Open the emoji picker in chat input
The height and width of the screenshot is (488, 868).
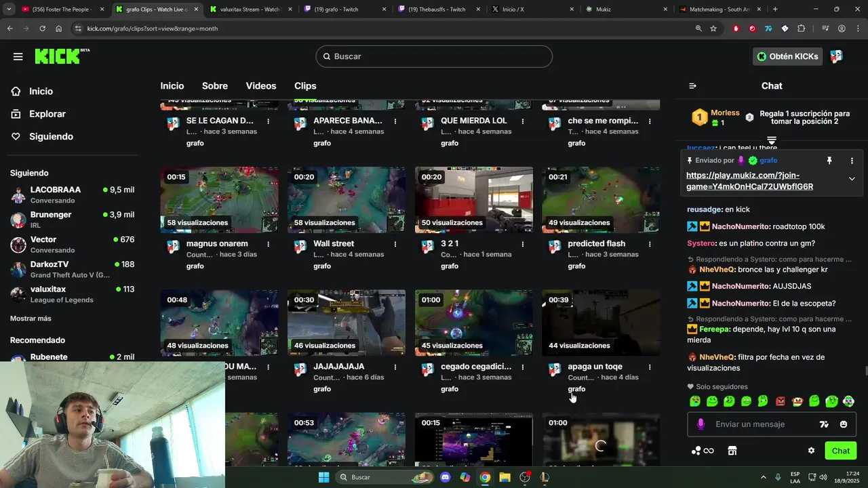844,424
